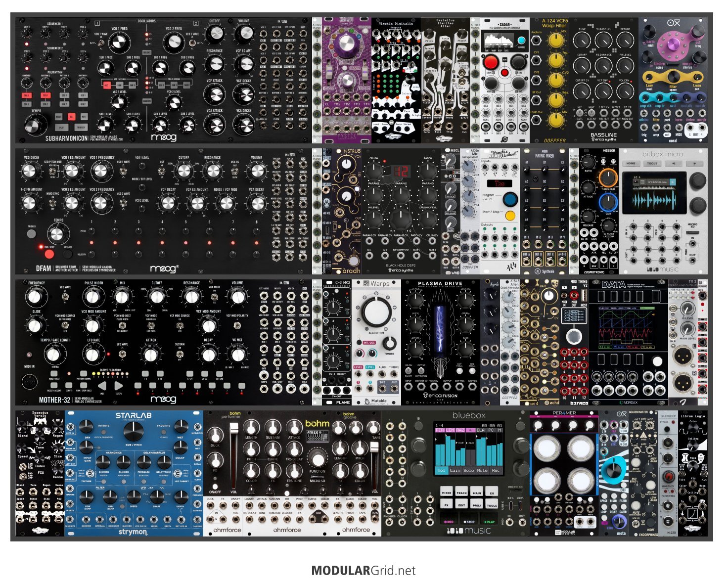Select the Rec tab on the bluebox screen

(x=496, y=470)
